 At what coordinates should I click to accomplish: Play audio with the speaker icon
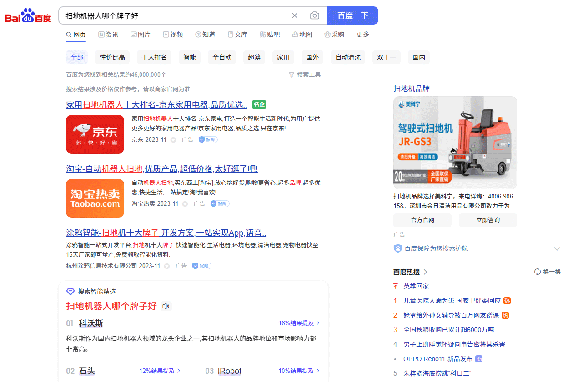click(x=166, y=306)
